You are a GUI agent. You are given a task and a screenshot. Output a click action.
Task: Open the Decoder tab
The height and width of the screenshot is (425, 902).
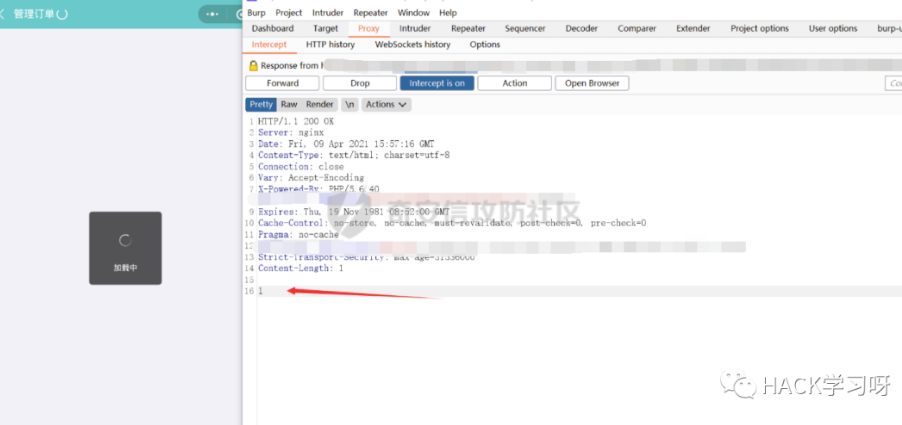click(x=582, y=28)
